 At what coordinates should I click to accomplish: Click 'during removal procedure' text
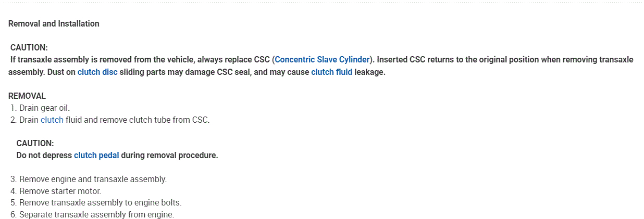(169, 155)
